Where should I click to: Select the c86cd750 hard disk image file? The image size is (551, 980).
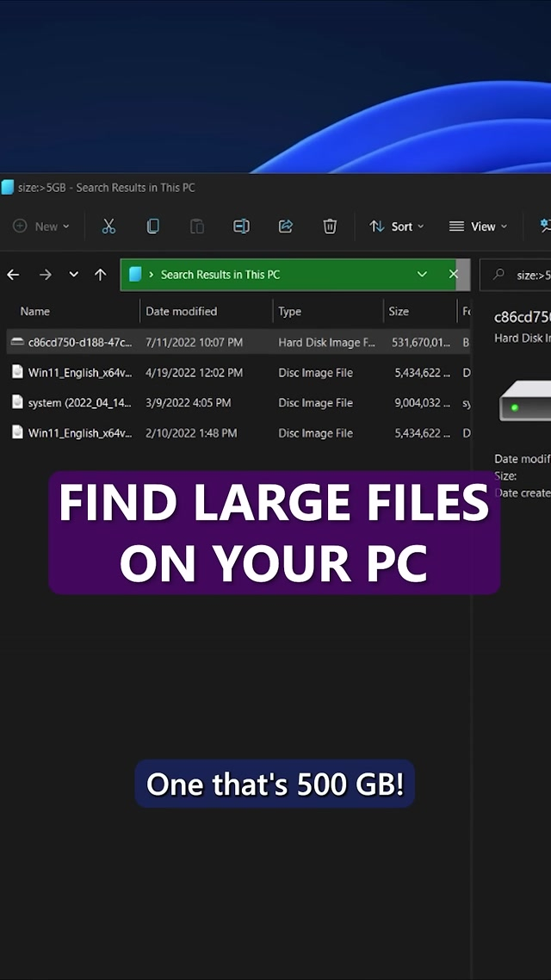coord(79,343)
